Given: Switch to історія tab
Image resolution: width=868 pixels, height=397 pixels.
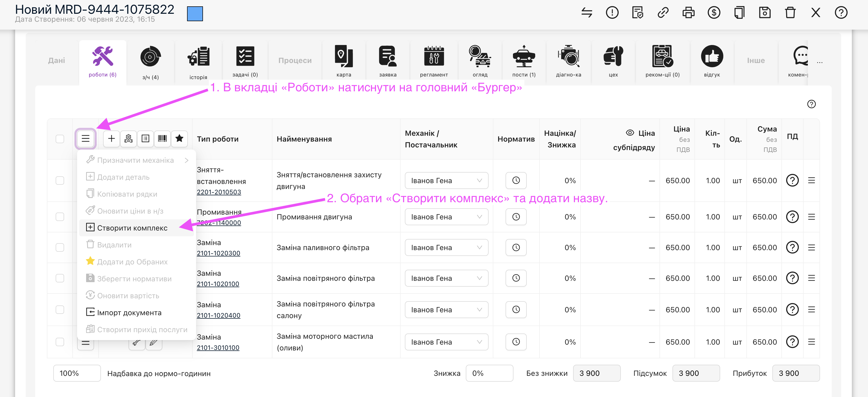Looking at the screenshot, I should pyautogui.click(x=198, y=63).
